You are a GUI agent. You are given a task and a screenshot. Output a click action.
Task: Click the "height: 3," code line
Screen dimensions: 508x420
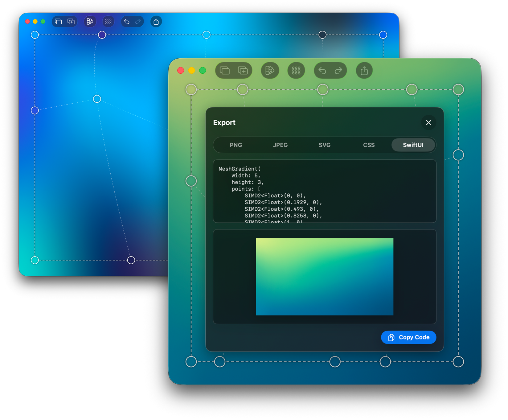coord(248,182)
